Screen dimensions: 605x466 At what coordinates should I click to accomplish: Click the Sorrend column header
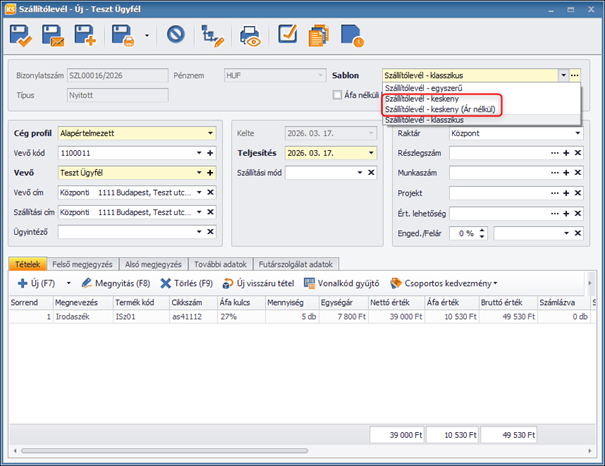[31, 302]
